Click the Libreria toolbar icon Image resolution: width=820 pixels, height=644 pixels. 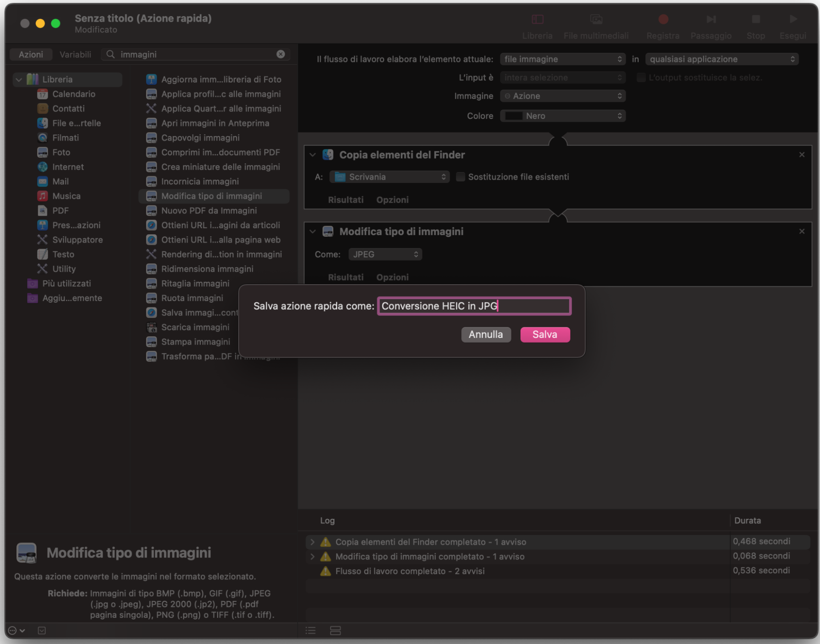pyautogui.click(x=537, y=19)
